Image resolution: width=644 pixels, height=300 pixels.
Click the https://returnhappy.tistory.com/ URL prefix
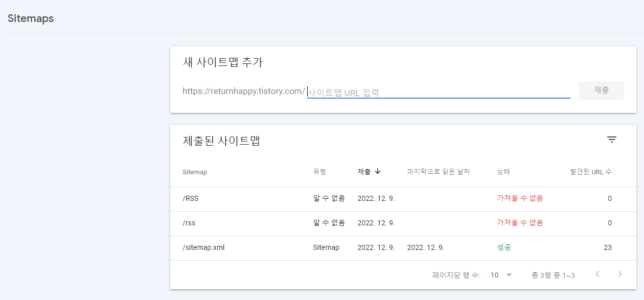244,91
